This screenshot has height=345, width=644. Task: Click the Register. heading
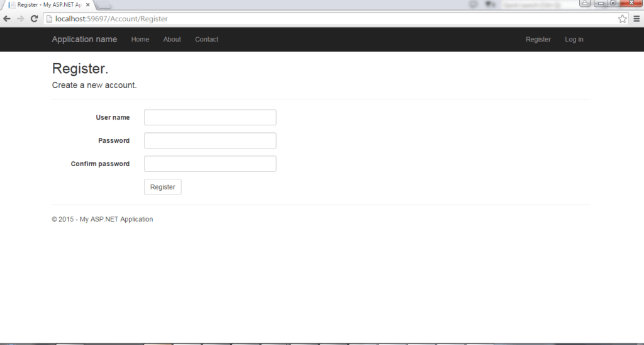pos(80,69)
